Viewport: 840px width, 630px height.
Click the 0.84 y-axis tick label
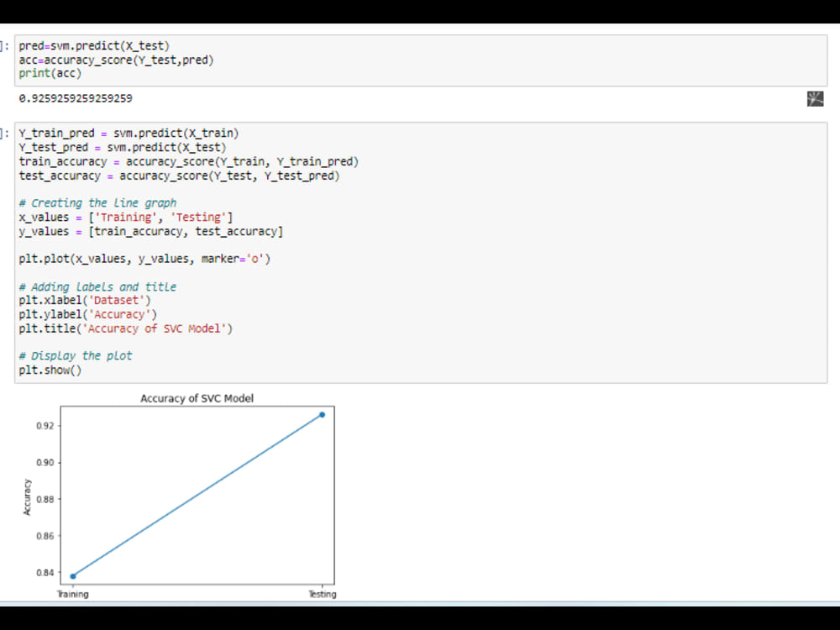(45, 573)
